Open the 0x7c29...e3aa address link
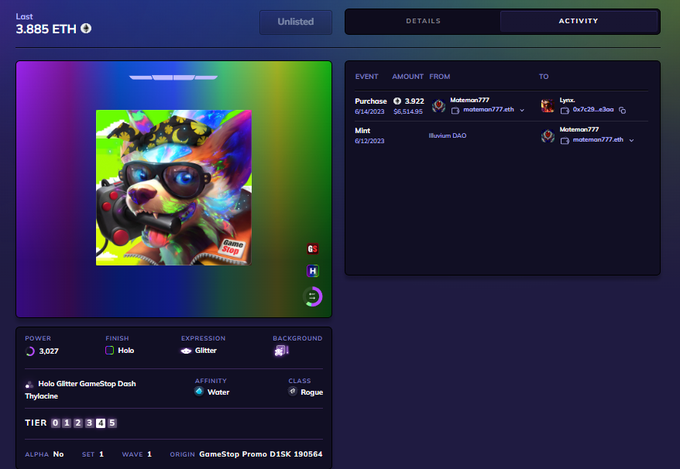 pyautogui.click(x=593, y=109)
